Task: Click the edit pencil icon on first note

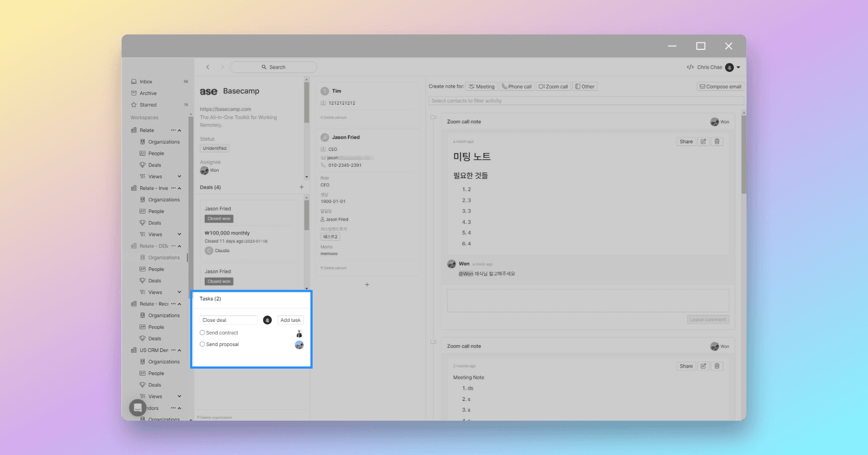Action: pos(703,142)
